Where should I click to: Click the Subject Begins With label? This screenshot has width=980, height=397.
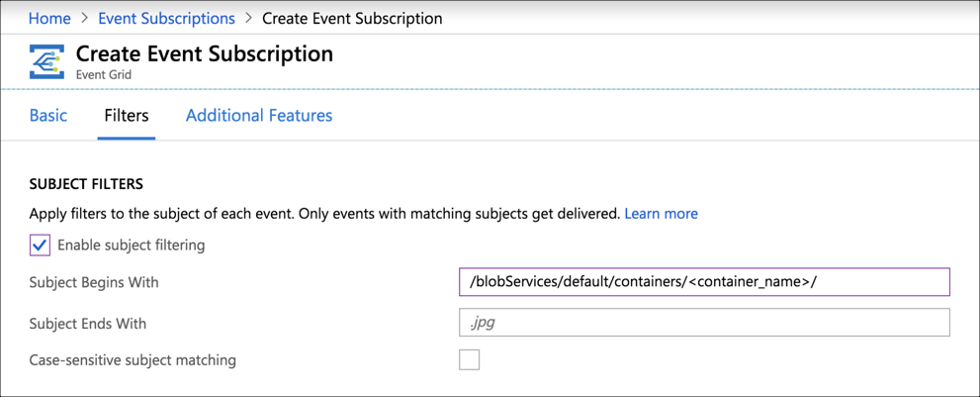click(94, 282)
